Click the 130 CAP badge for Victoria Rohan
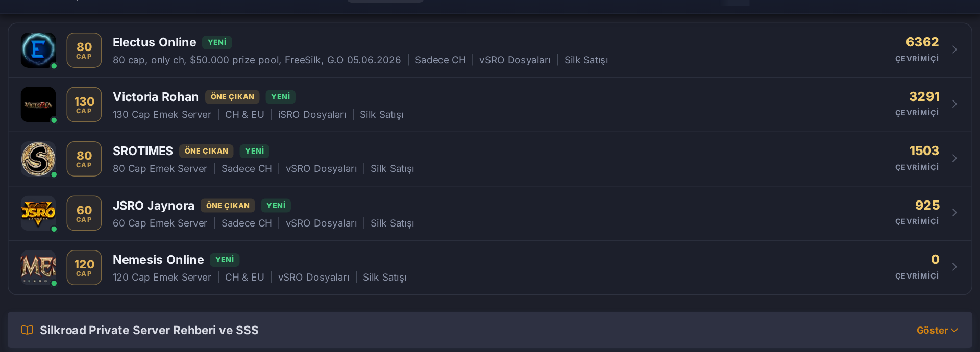980x352 pixels. pyautogui.click(x=84, y=105)
